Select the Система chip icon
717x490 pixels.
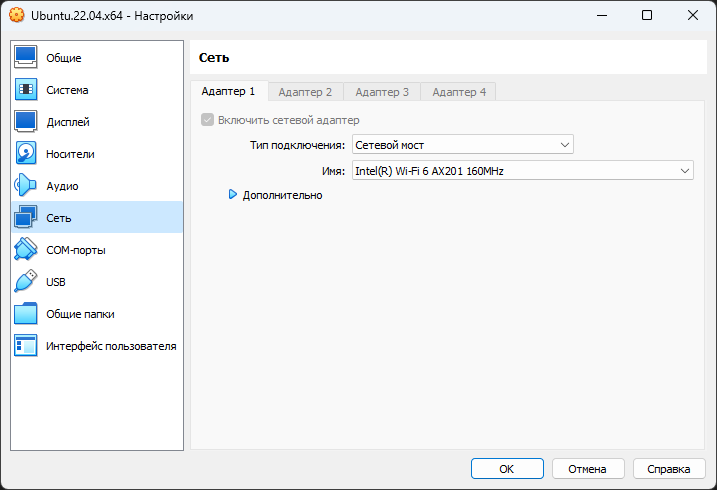[x=26, y=90]
